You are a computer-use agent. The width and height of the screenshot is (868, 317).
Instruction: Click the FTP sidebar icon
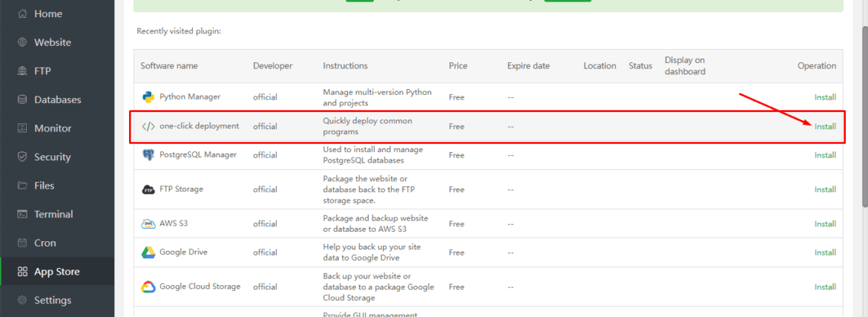pos(22,71)
